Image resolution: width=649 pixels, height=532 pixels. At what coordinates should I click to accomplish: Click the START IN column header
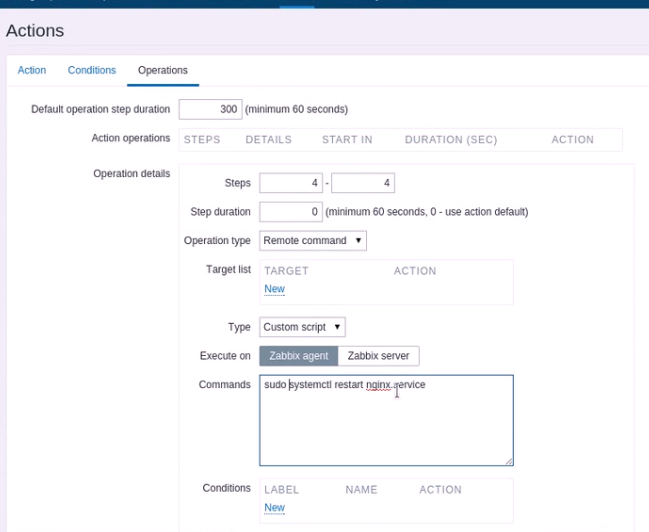point(347,140)
